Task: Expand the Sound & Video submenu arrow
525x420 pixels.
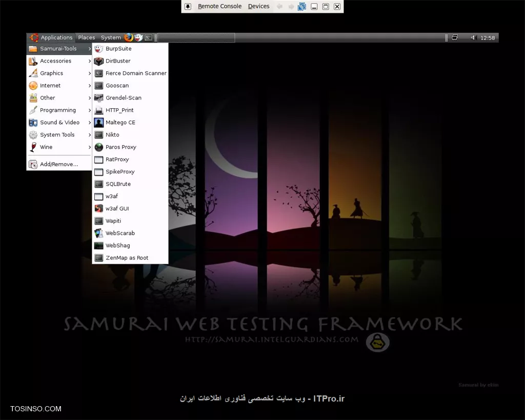Action: [89, 123]
